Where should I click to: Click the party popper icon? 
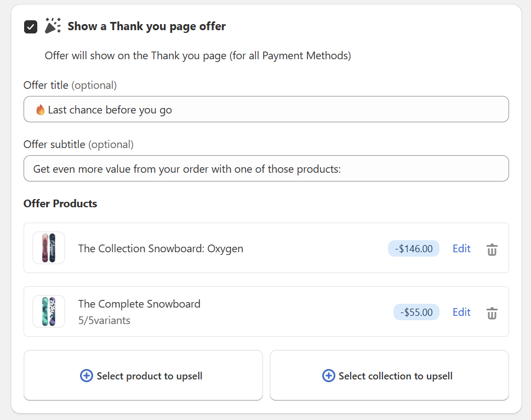click(x=53, y=26)
